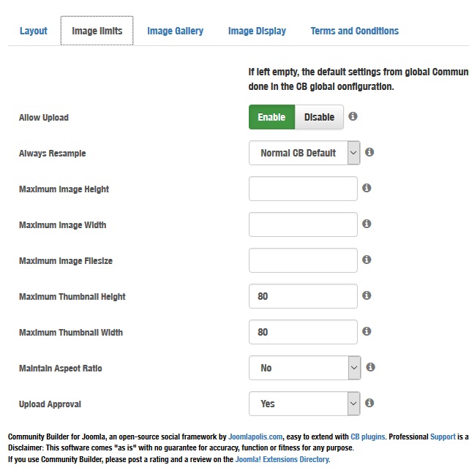Follow the Joomla! Extensions Directory link
Image resolution: width=469 pixels, height=476 pixels.
click(x=282, y=459)
